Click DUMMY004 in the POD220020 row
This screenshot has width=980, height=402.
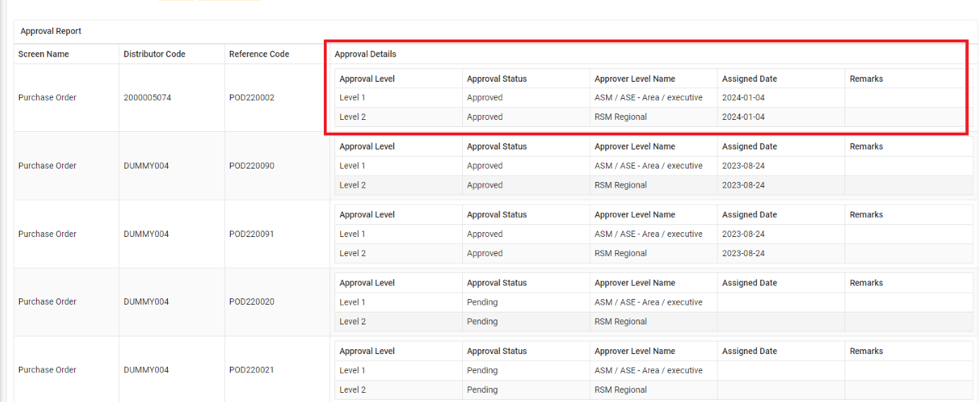coord(146,302)
